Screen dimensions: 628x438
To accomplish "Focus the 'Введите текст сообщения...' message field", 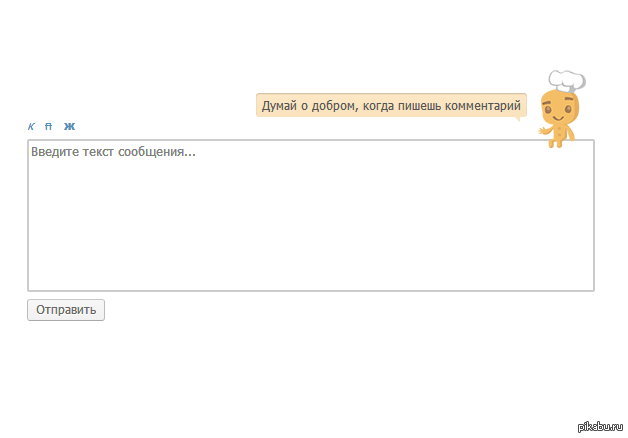I will pyautogui.click(x=311, y=215).
